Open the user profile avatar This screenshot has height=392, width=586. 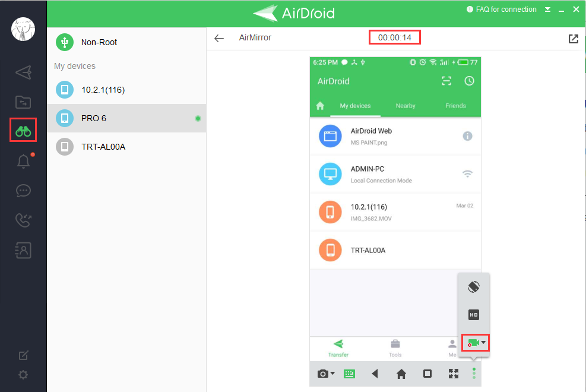[x=23, y=29]
